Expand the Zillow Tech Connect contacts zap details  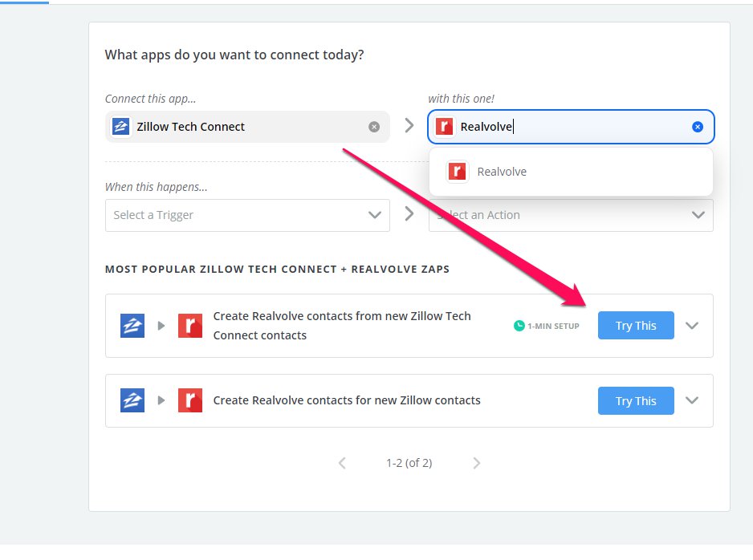[x=691, y=326]
